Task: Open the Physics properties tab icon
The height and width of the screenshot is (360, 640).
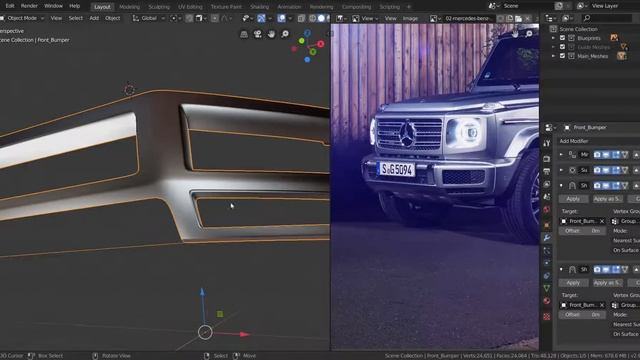Action: point(547,263)
